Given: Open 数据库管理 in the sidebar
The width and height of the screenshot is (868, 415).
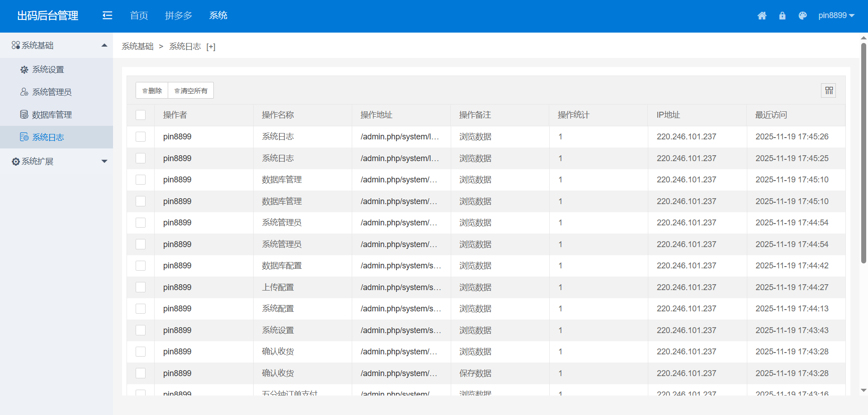Looking at the screenshot, I should 52,114.
